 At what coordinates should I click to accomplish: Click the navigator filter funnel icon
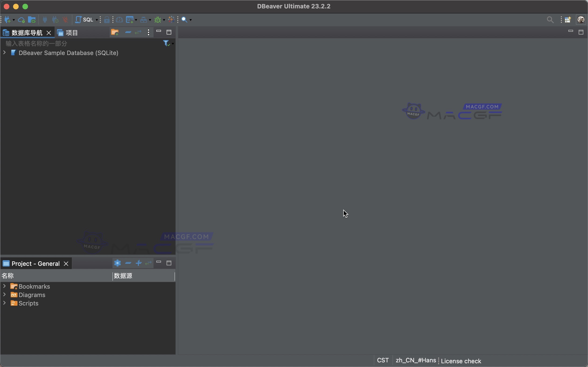pos(167,43)
